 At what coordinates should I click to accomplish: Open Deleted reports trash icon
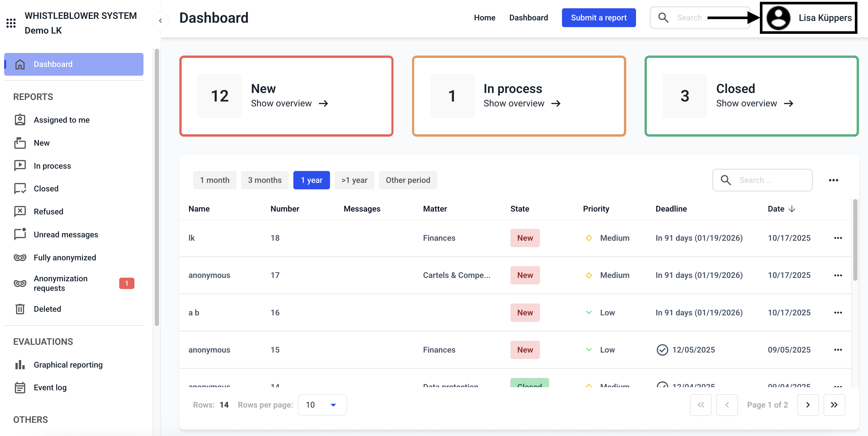(x=20, y=309)
